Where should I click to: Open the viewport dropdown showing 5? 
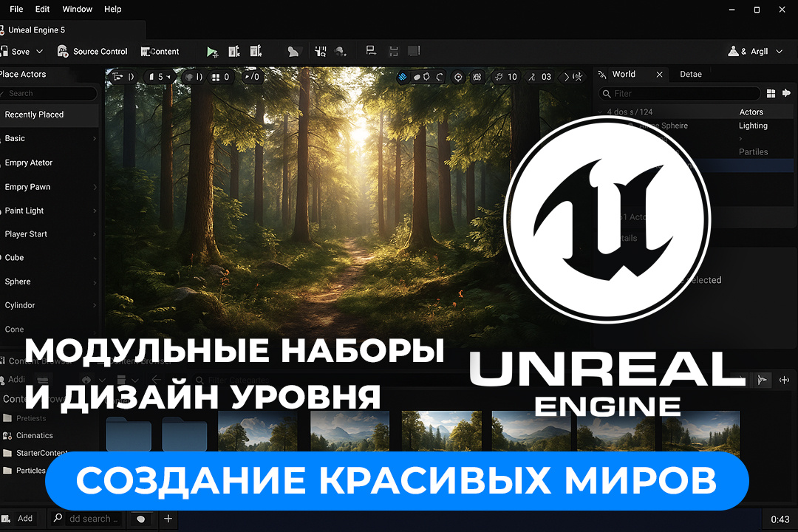(160, 77)
